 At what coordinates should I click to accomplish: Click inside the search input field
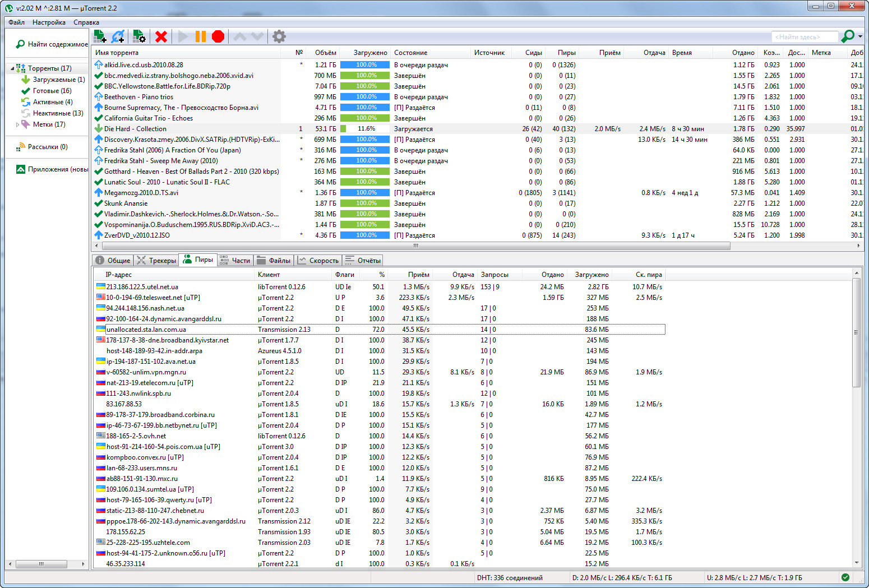(804, 37)
